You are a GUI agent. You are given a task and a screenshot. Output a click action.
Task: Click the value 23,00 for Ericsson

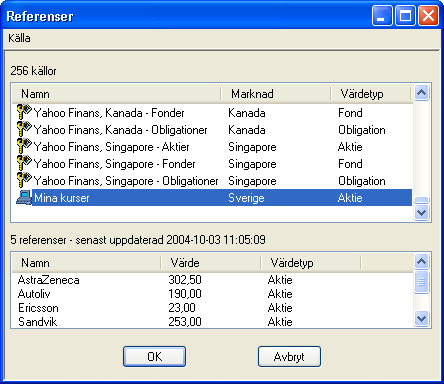(x=182, y=308)
